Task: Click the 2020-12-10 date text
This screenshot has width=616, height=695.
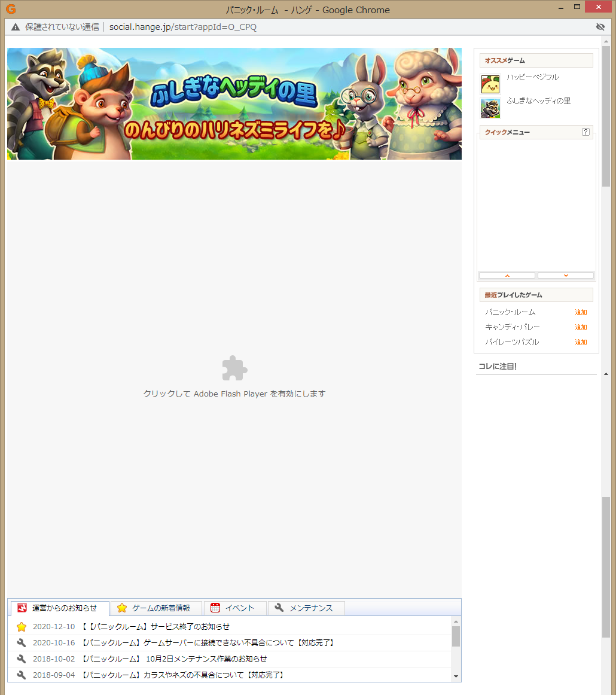Action: point(54,627)
